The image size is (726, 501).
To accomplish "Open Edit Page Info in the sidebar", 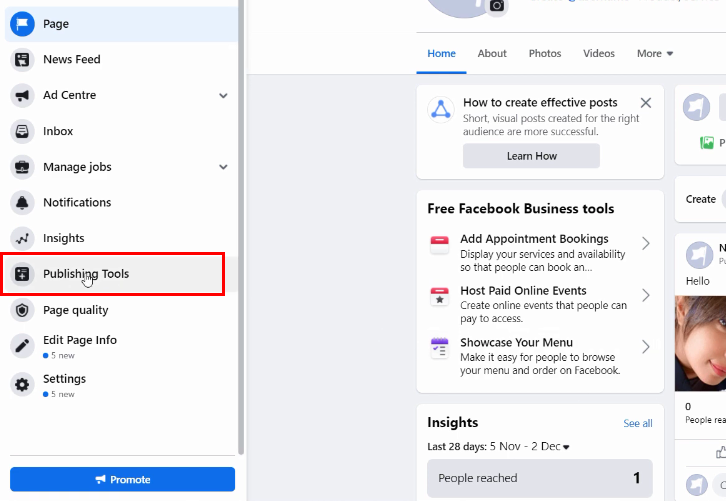I will [x=121, y=346].
